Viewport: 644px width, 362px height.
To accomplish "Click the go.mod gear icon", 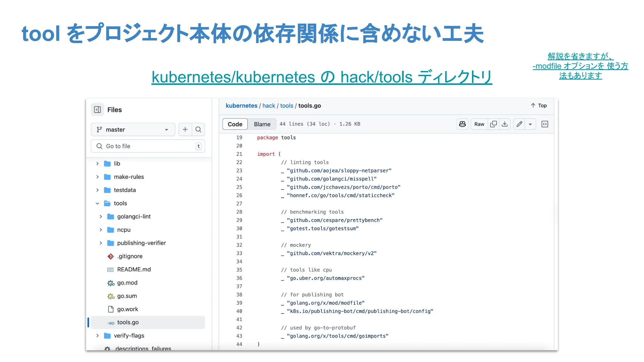I will point(111,283).
